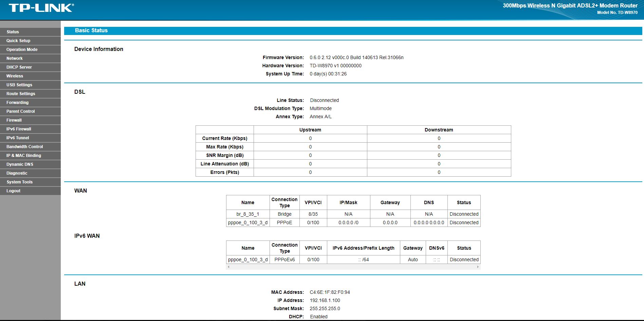
Task: Click hardware version TD-W8970 v1 value
Action: pyautogui.click(x=335, y=66)
